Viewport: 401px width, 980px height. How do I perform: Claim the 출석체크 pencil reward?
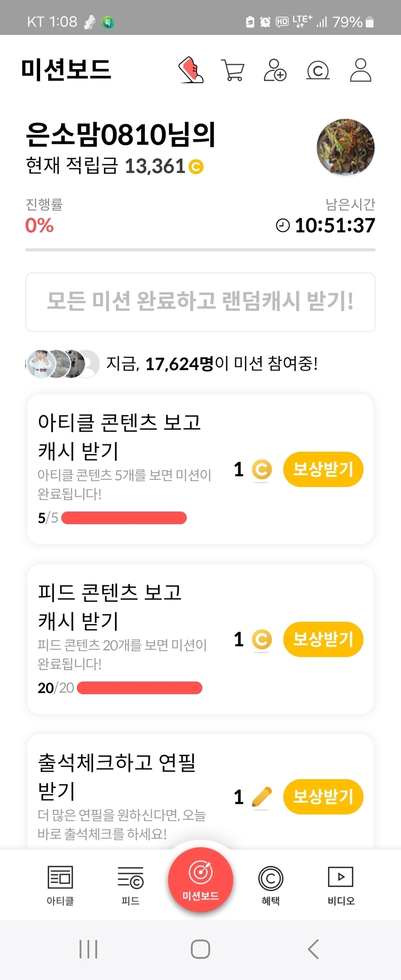(323, 796)
